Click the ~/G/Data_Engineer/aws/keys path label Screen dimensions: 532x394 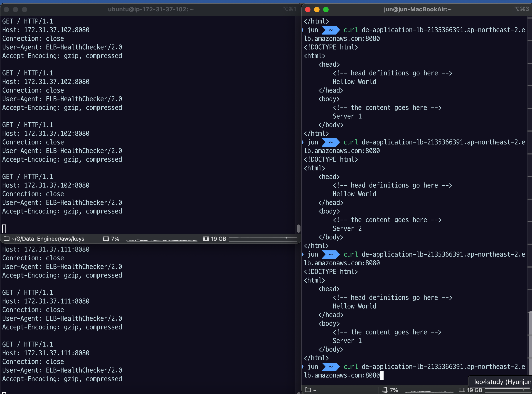click(48, 239)
